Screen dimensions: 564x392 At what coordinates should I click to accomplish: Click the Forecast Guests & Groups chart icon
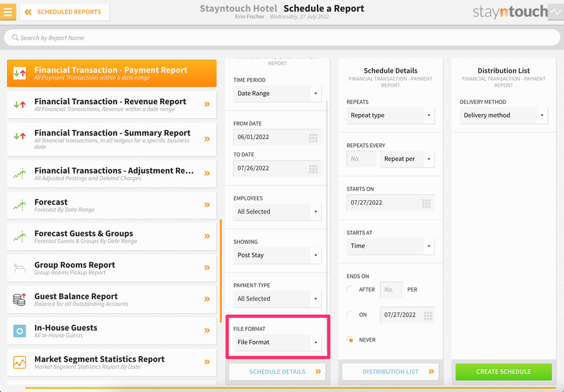[x=20, y=236]
